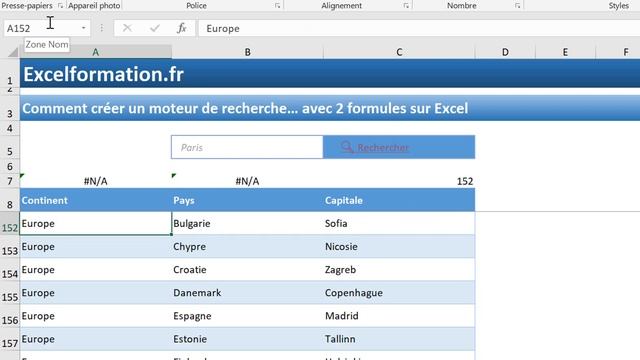Select row 5 header
Viewport: 640px width, 360px height.
10,147
